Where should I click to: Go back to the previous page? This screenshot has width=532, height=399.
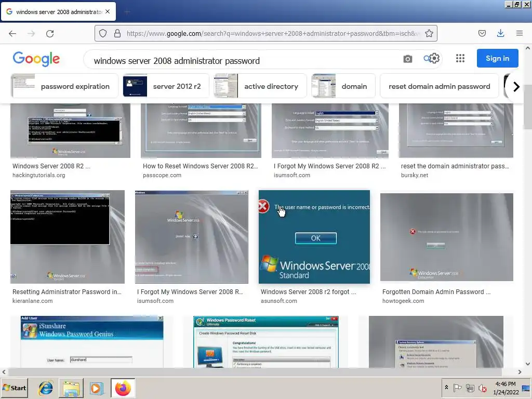point(12,34)
